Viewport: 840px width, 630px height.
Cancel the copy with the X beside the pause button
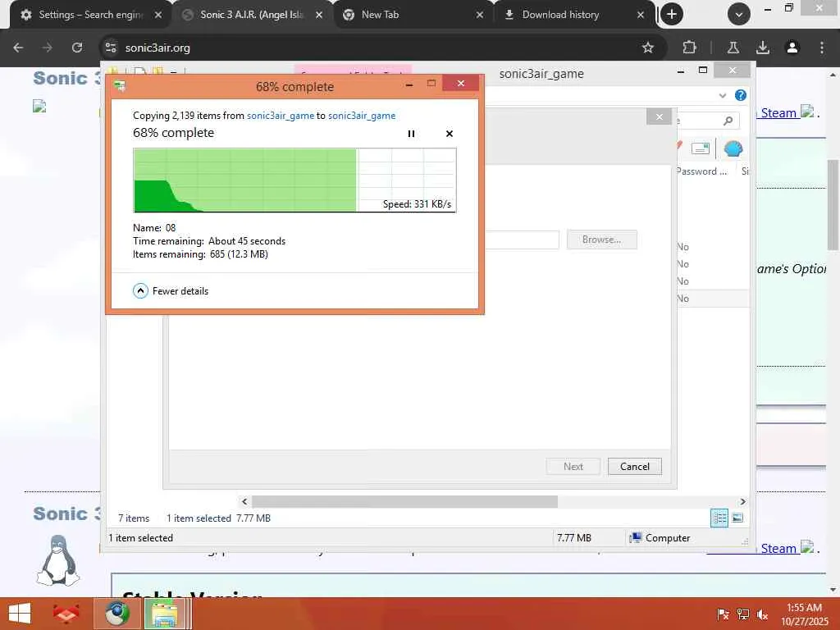[450, 134]
